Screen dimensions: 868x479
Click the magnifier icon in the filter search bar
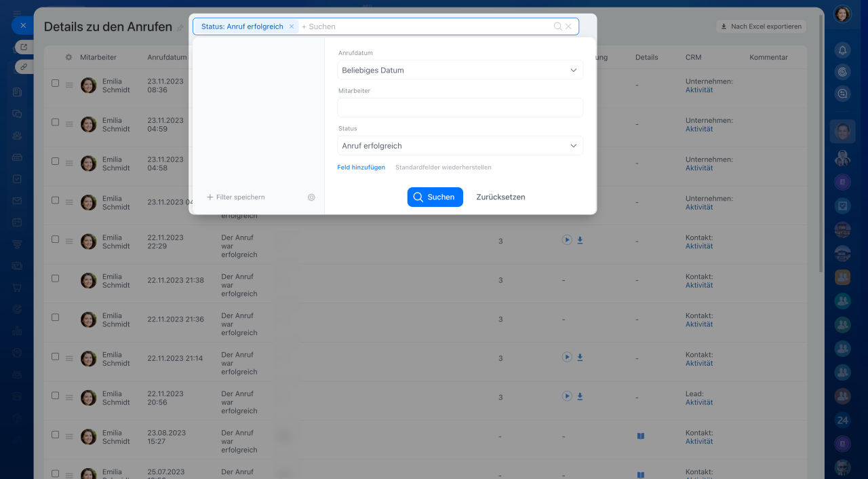coord(557,26)
